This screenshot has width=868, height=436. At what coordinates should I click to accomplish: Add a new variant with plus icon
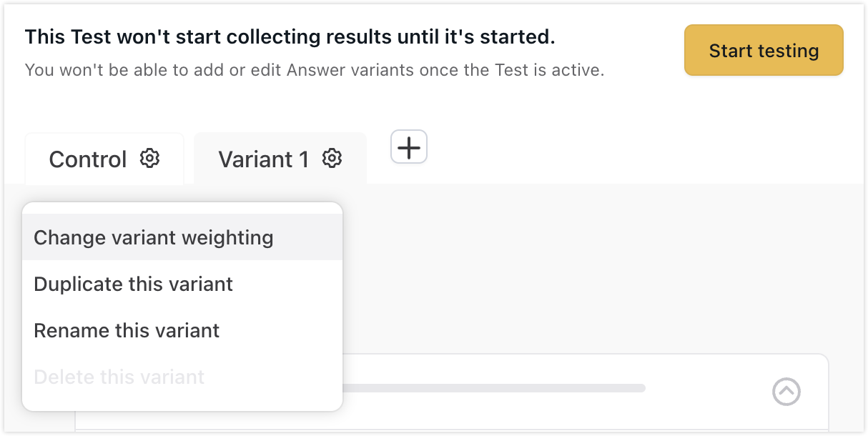[x=409, y=148]
